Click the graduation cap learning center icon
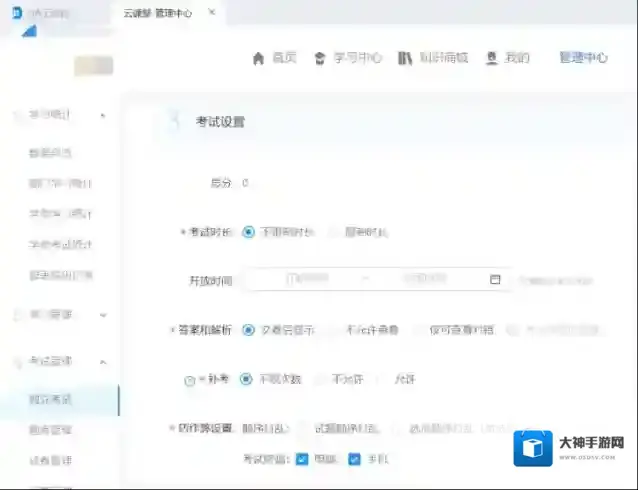638x490 pixels. tap(320, 59)
